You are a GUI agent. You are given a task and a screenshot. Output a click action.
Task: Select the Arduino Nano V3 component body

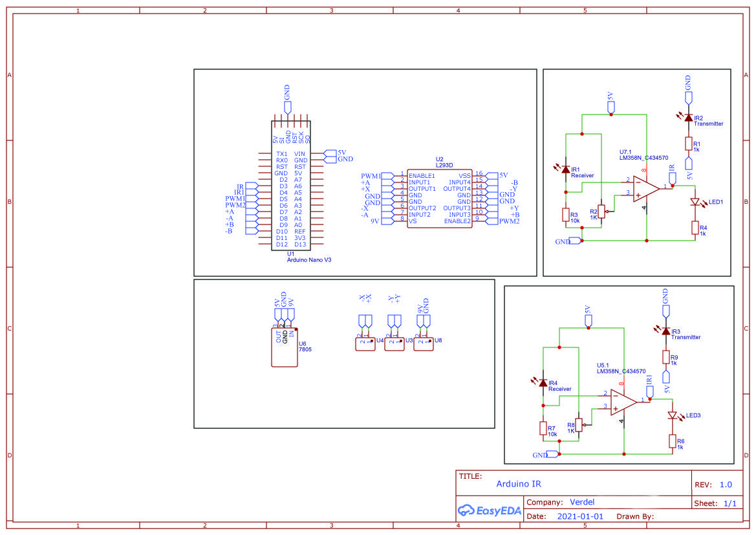click(x=291, y=186)
